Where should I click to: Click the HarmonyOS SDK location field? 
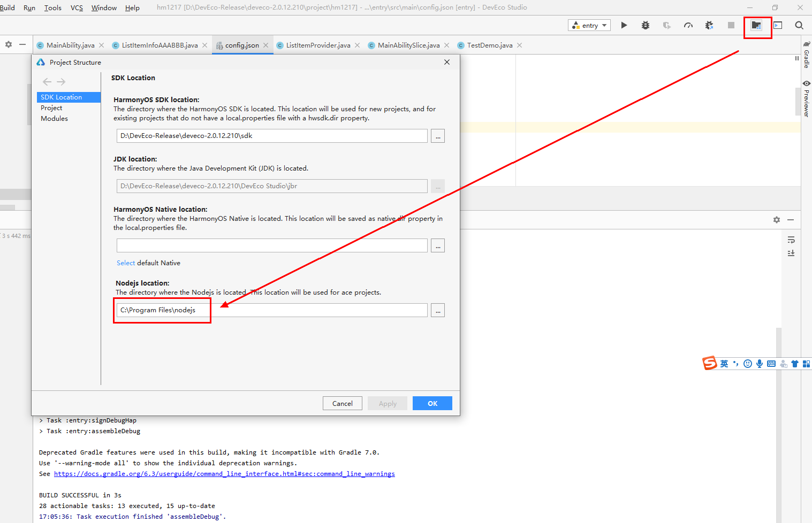pyautogui.click(x=272, y=136)
